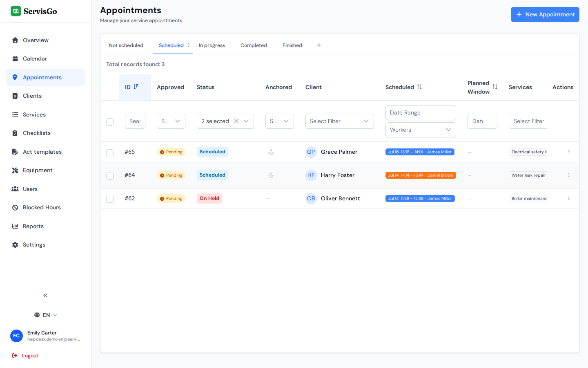
Task: Click the Act templates signature icon
Action: (15, 152)
